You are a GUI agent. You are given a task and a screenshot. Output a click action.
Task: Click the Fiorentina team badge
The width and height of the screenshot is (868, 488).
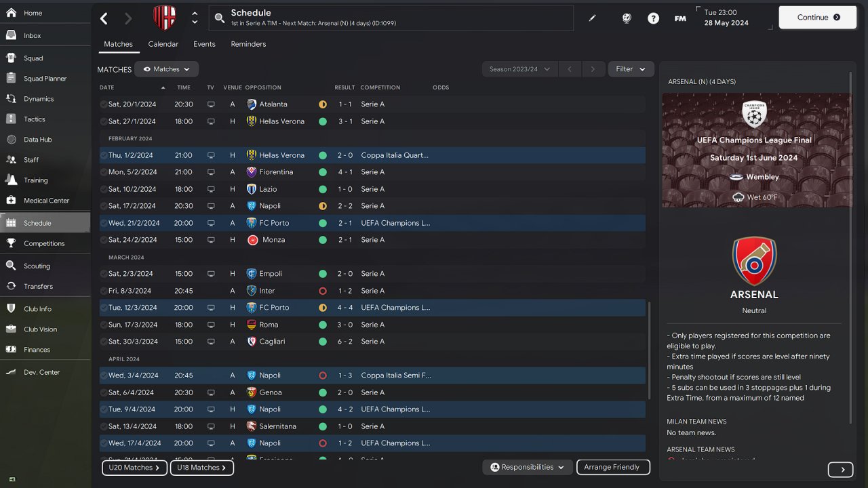coord(252,172)
